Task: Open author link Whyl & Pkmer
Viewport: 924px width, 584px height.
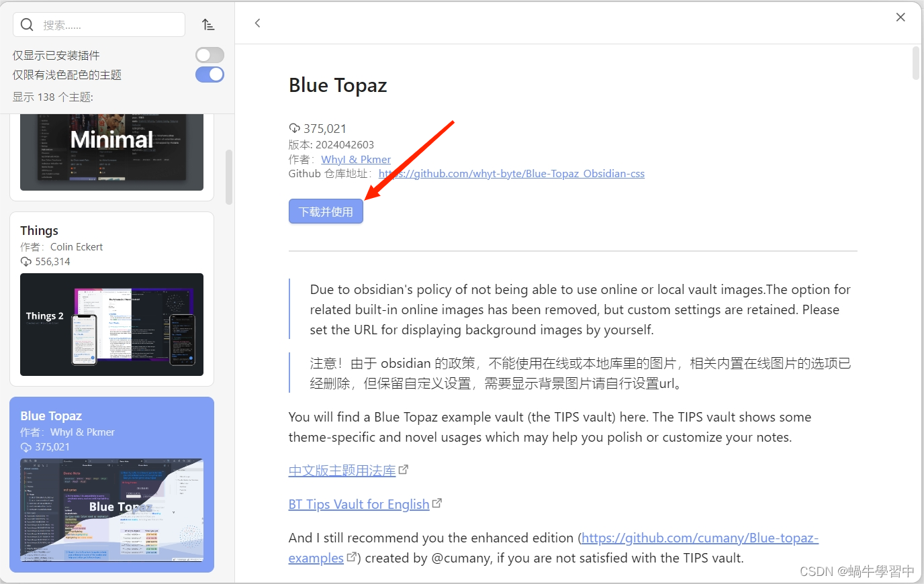Action: click(x=356, y=159)
